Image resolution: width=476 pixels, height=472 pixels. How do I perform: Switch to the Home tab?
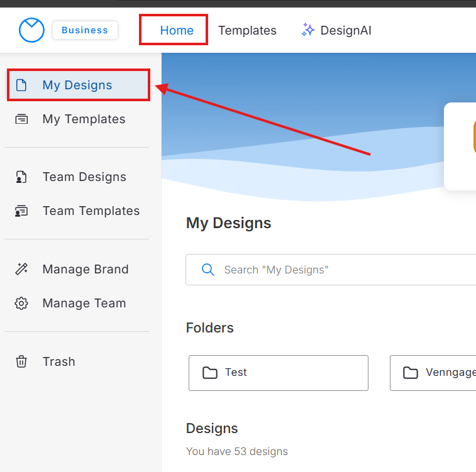click(177, 30)
